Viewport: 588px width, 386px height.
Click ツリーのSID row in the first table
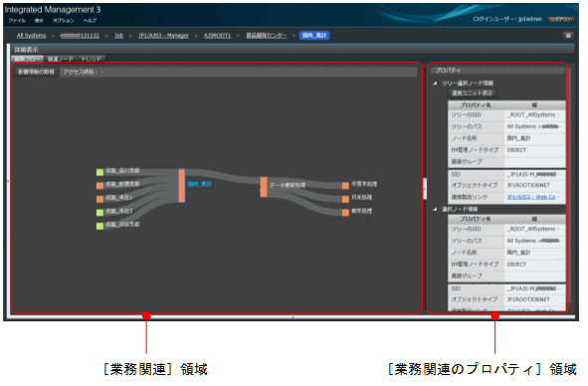(506, 115)
